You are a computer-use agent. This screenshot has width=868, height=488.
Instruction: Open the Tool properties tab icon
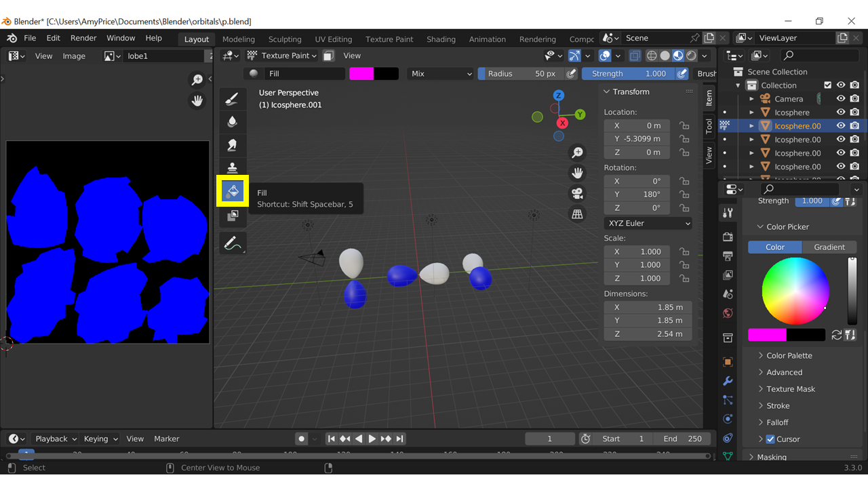(728, 213)
